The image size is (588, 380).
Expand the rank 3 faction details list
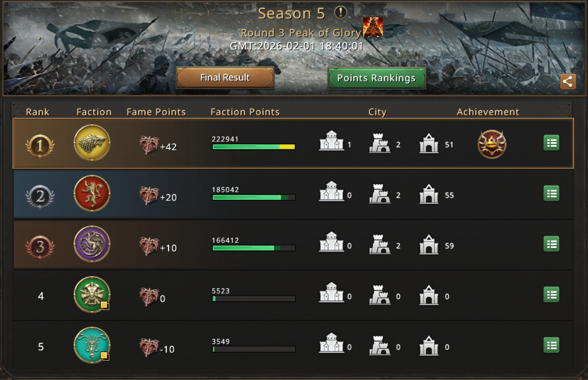(551, 244)
